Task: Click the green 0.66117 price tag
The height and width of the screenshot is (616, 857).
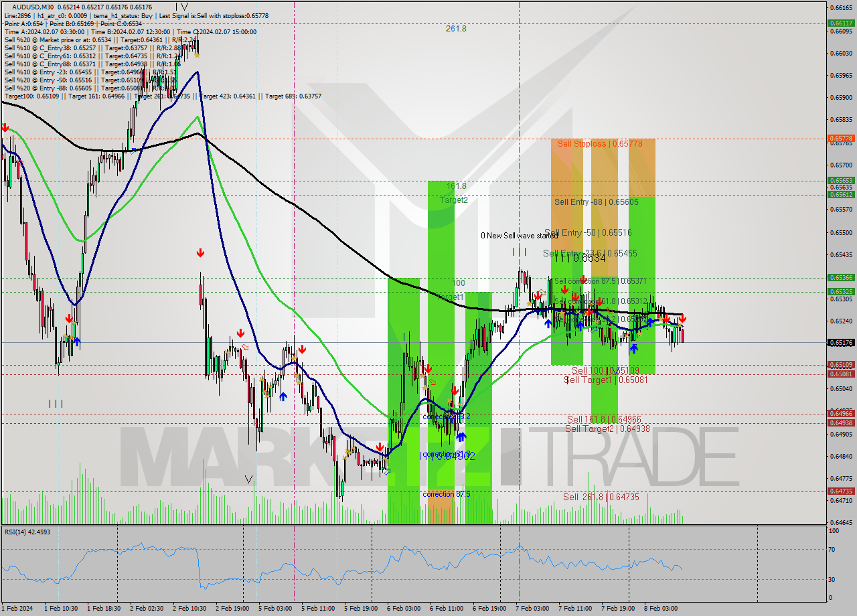Action: coord(842,23)
